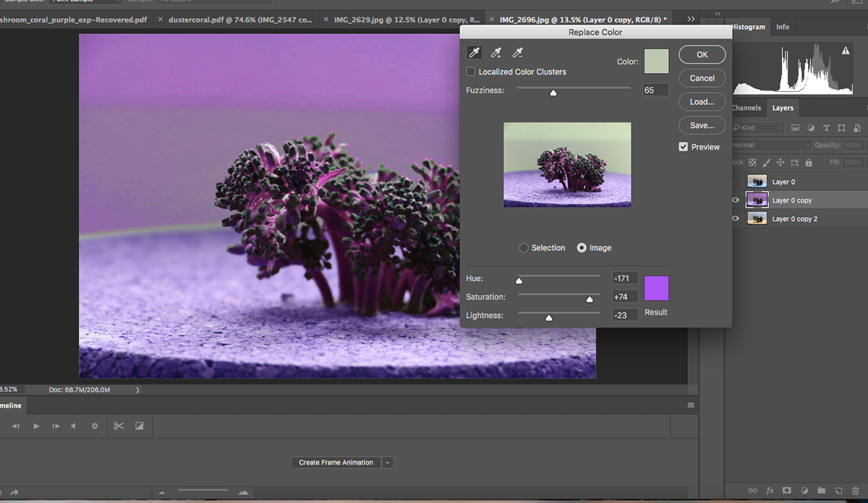Open the layer style fx menu

tap(770, 491)
